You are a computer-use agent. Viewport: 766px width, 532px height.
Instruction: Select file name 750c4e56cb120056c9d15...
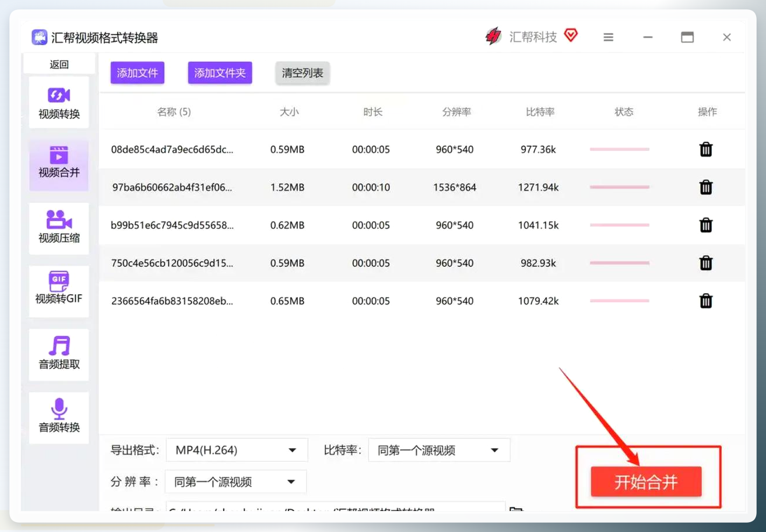click(172, 263)
